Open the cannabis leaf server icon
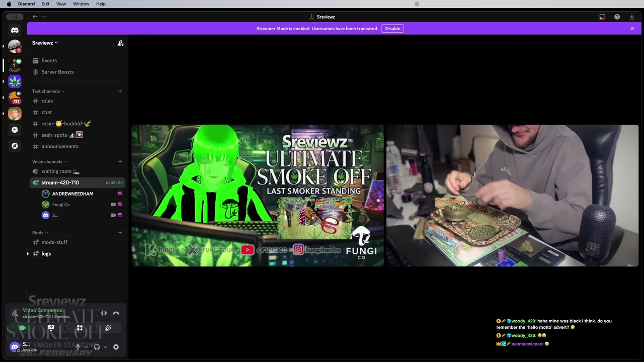 click(x=15, y=81)
